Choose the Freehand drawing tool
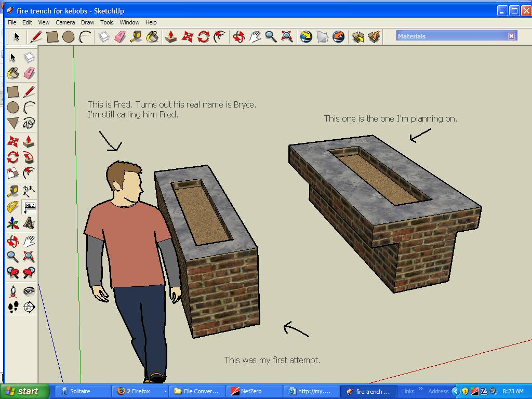This screenshot has width=532, height=399. [x=29, y=123]
